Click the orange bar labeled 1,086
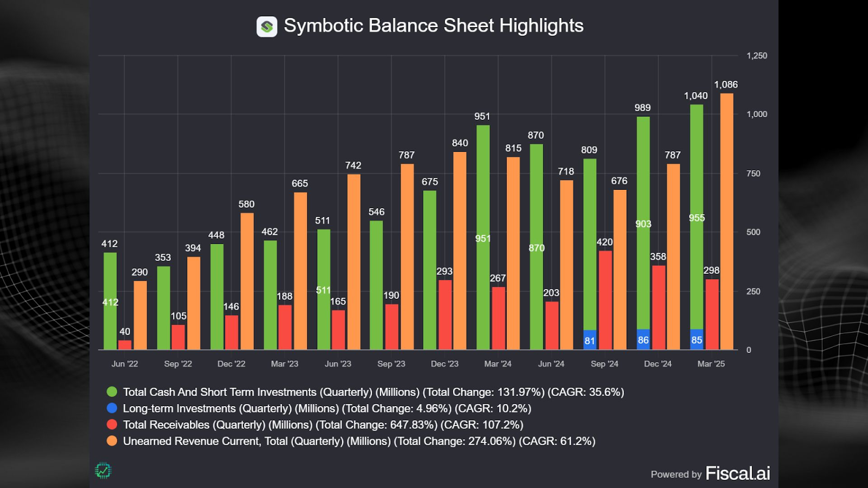The height and width of the screenshot is (488, 868). 727,221
